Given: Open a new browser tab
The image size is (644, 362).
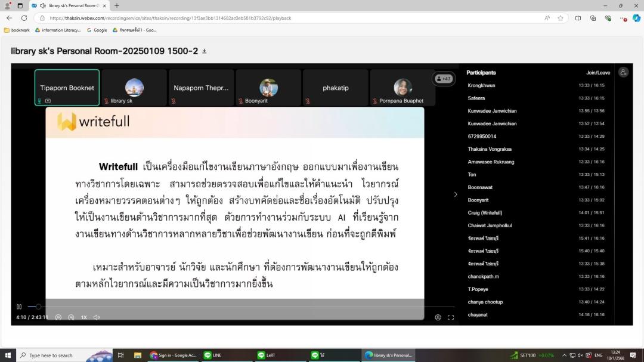Looking at the screenshot, I should pos(117,6).
